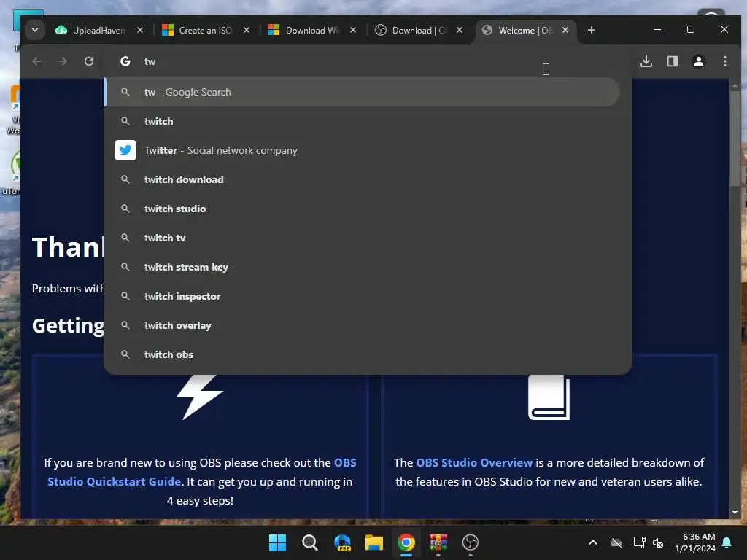The image size is (747, 560).
Task: Click the book overview icon
Action: [549, 397]
